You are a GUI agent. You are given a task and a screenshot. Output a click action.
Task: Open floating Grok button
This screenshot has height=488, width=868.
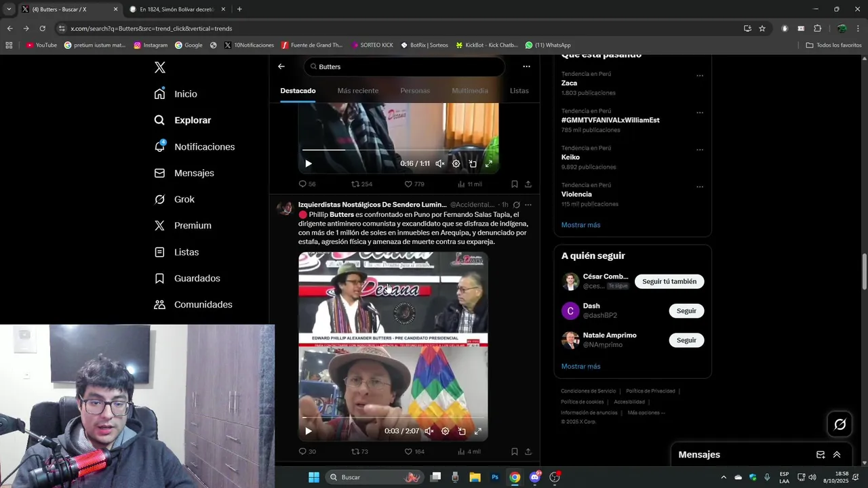pyautogui.click(x=840, y=424)
